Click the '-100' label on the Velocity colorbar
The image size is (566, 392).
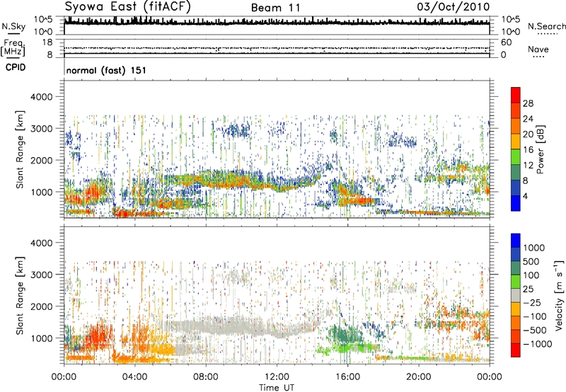pyautogui.click(x=535, y=316)
